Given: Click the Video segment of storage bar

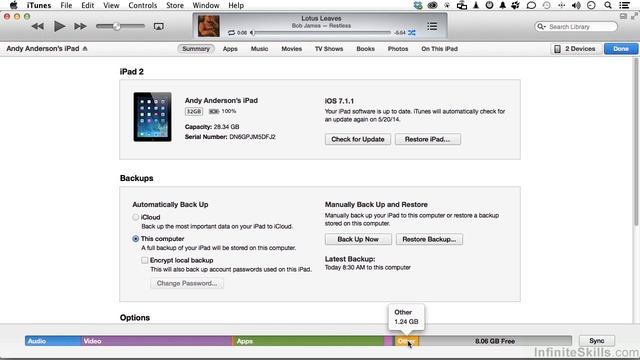Looking at the screenshot, I should pos(157,341).
